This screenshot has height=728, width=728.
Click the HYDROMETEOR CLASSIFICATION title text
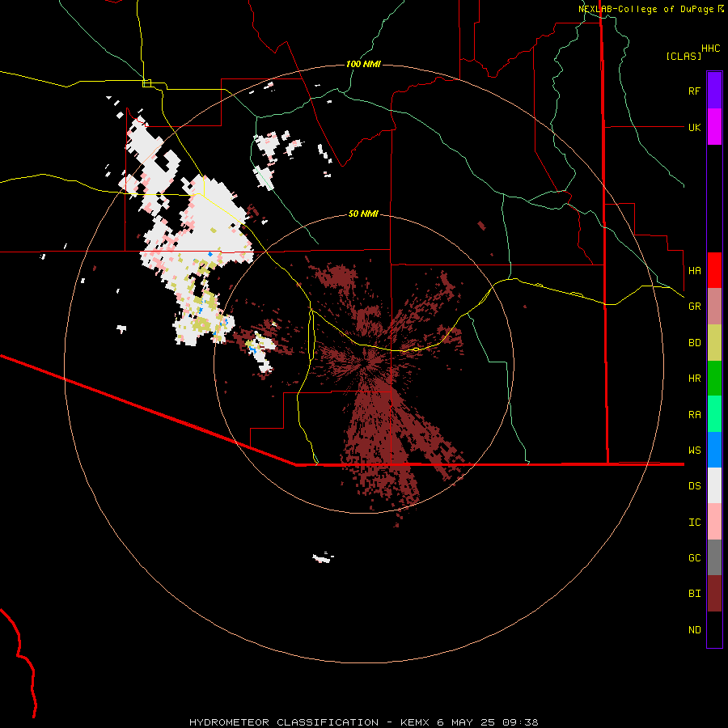tap(284, 722)
